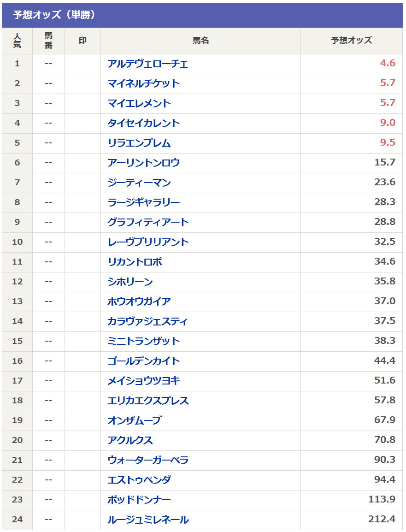The image size is (406, 532).
Task: Open リカントロポ link
Action: tap(135, 262)
